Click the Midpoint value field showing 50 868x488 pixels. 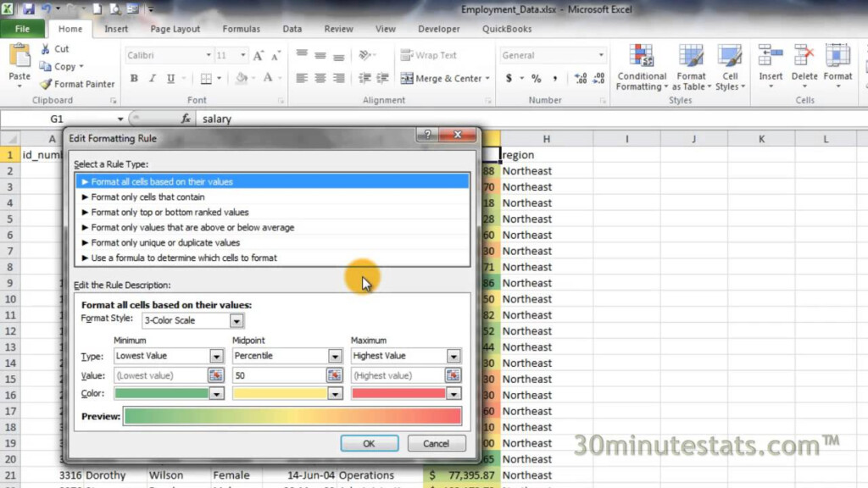[x=279, y=375]
